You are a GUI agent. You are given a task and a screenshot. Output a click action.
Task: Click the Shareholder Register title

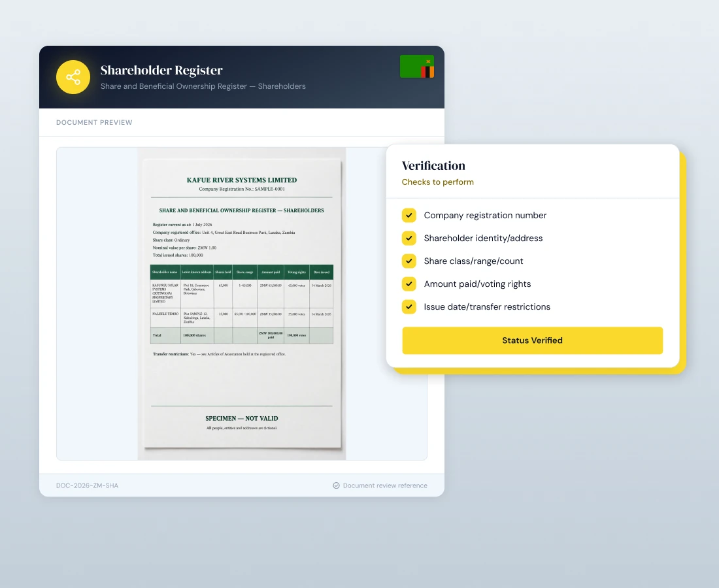pos(161,70)
